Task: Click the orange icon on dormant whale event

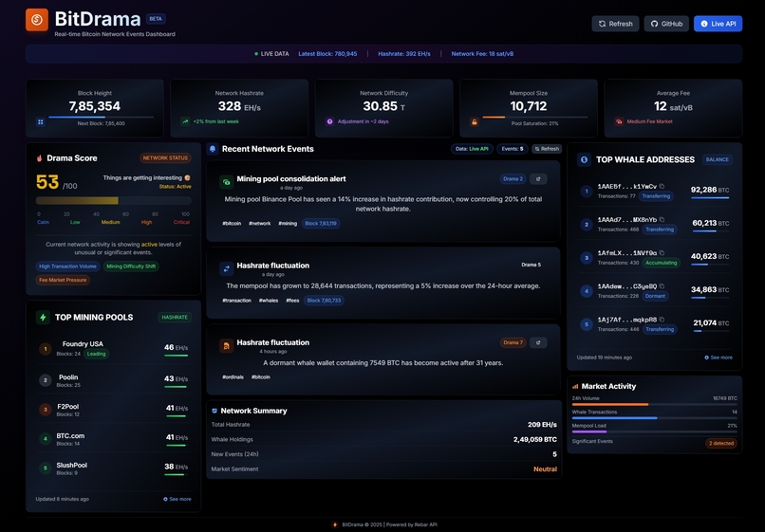Action: pyautogui.click(x=227, y=345)
